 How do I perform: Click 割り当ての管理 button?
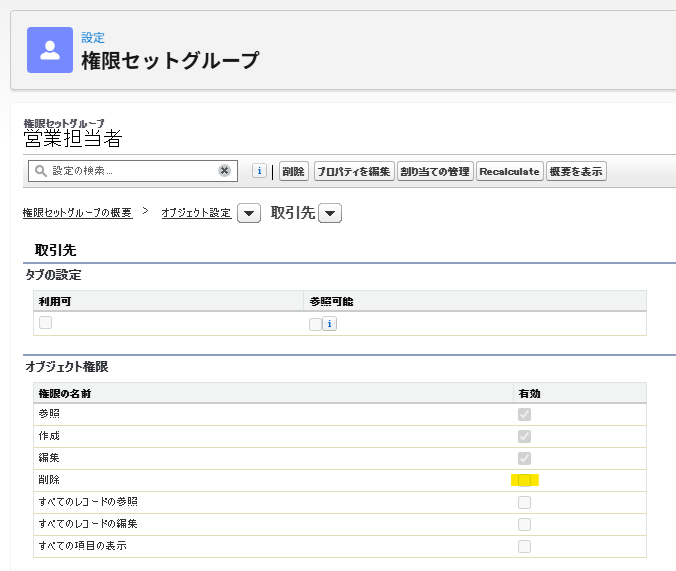click(x=435, y=171)
